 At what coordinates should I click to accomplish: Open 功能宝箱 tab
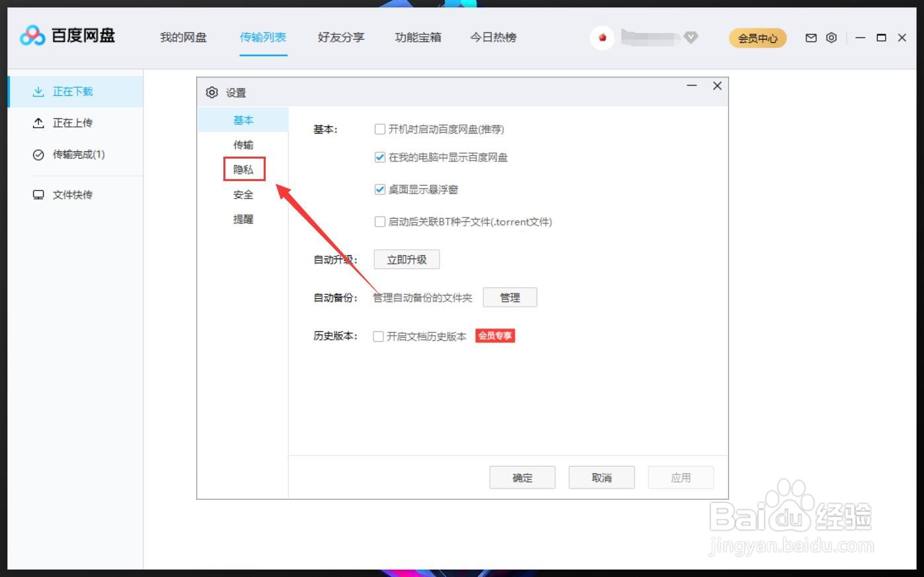click(x=418, y=38)
